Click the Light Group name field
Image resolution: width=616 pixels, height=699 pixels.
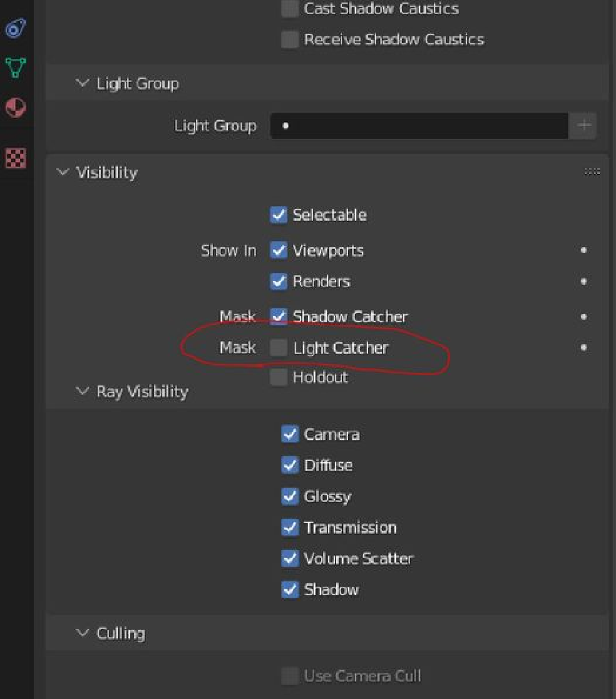click(419, 126)
